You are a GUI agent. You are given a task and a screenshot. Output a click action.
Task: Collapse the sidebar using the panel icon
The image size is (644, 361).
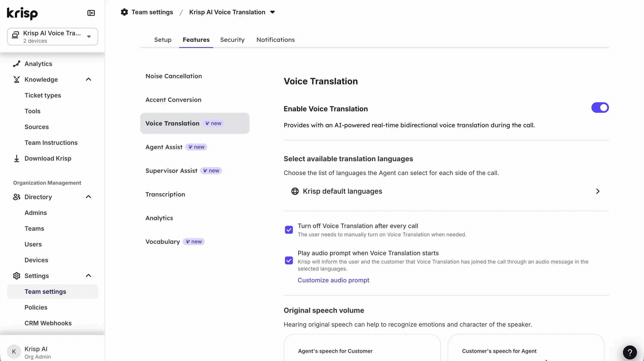click(91, 13)
